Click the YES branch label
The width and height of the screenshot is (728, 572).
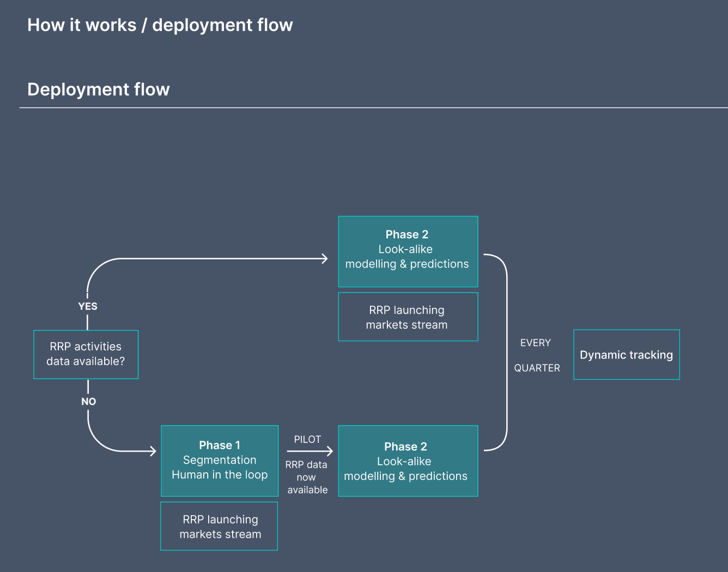coord(88,306)
